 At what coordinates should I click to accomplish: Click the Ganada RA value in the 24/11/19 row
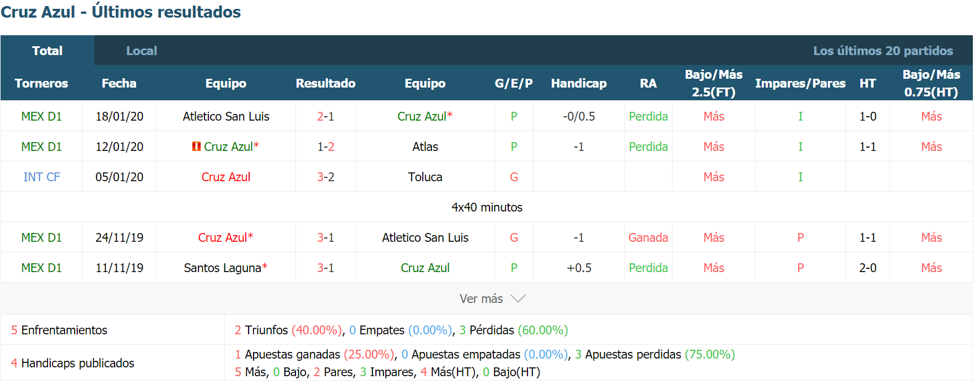(x=648, y=237)
